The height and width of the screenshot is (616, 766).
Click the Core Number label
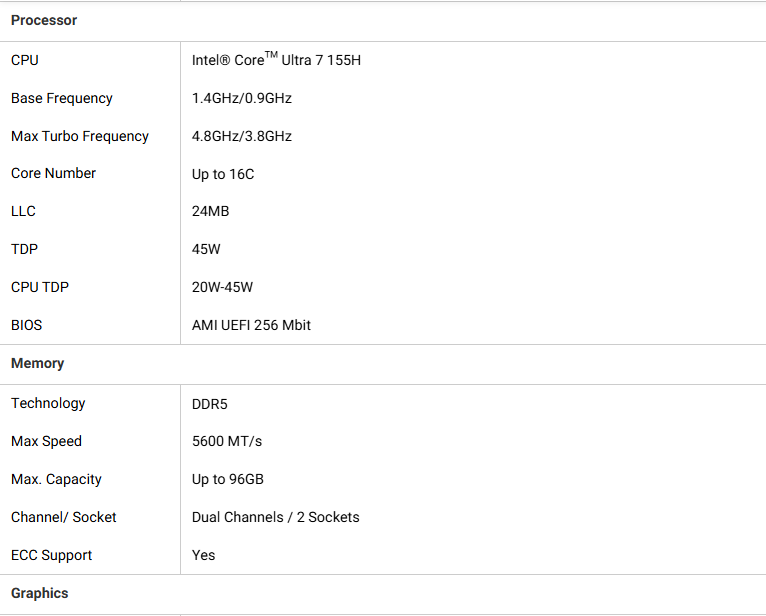point(53,173)
